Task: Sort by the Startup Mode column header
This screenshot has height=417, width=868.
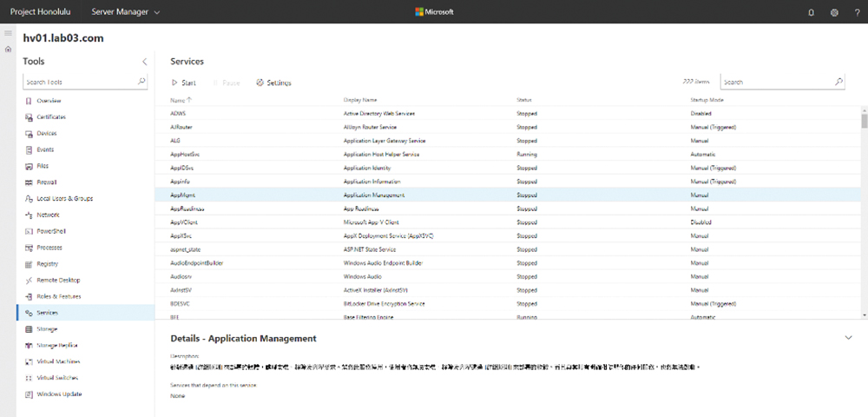Action: coord(707,100)
